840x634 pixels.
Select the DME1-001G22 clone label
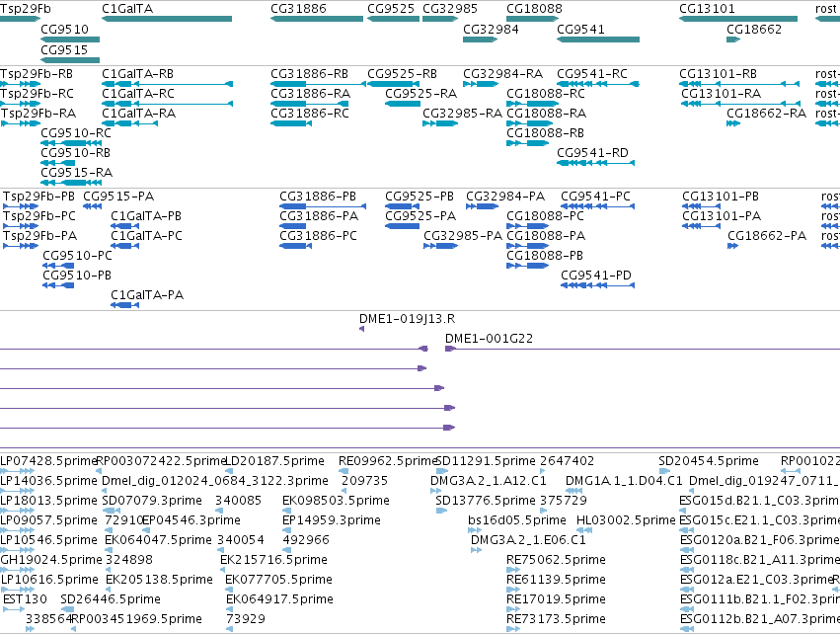click(x=490, y=338)
